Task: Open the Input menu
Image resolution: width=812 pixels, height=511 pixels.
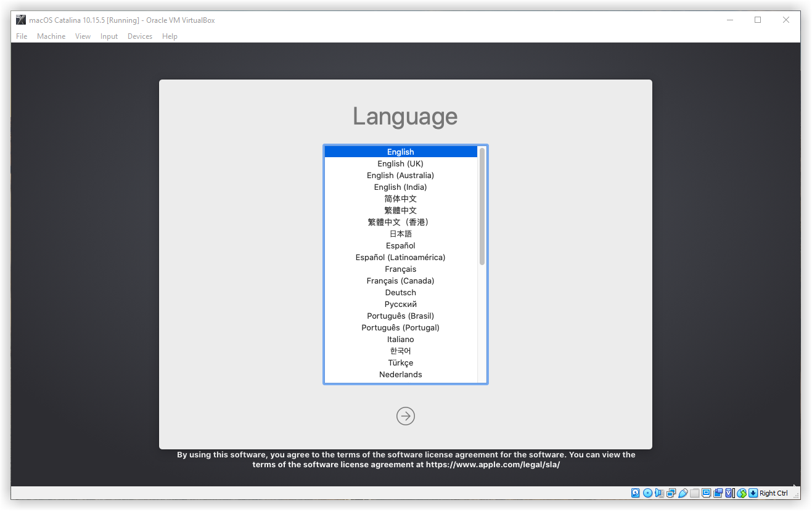Action: click(109, 36)
